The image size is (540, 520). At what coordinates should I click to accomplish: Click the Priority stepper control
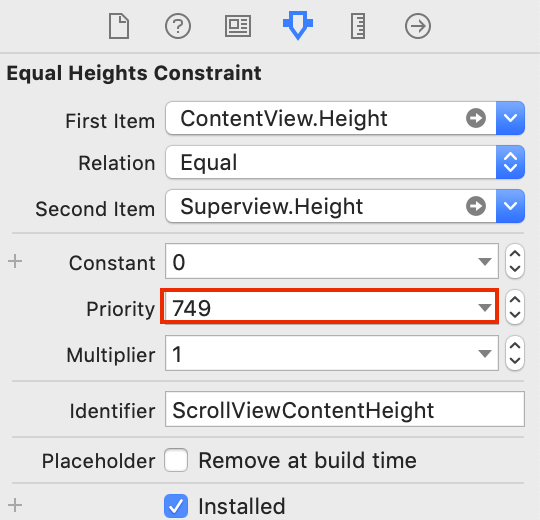(x=515, y=307)
